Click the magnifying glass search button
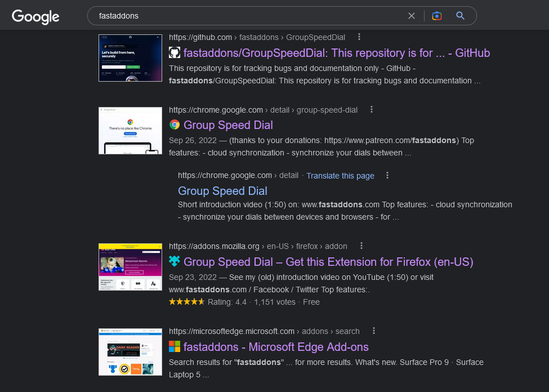549x392 pixels. pyautogui.click(x=460, y=16)
